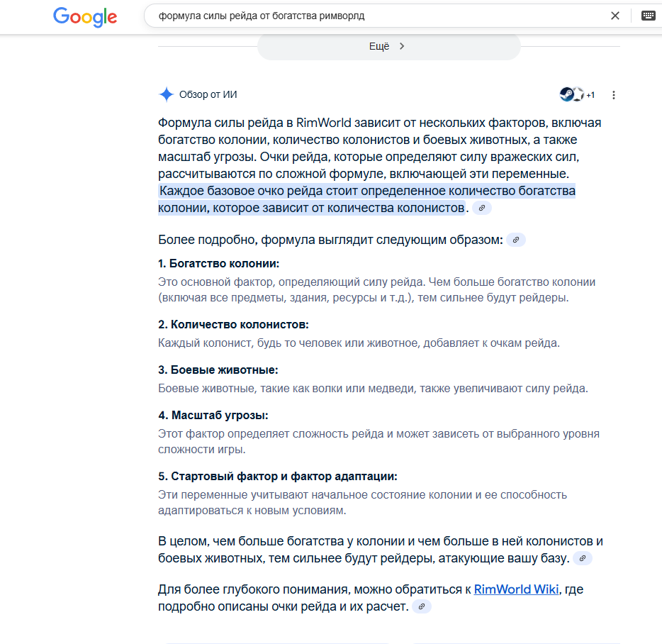
Task: Click into the search field text
Action: (262, 16)
